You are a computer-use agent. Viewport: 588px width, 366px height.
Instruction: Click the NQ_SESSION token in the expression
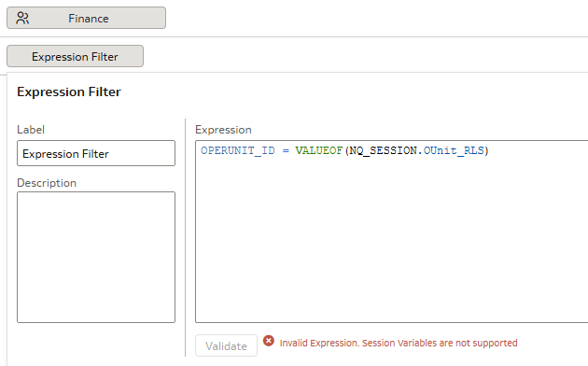(x=383, y=150)
